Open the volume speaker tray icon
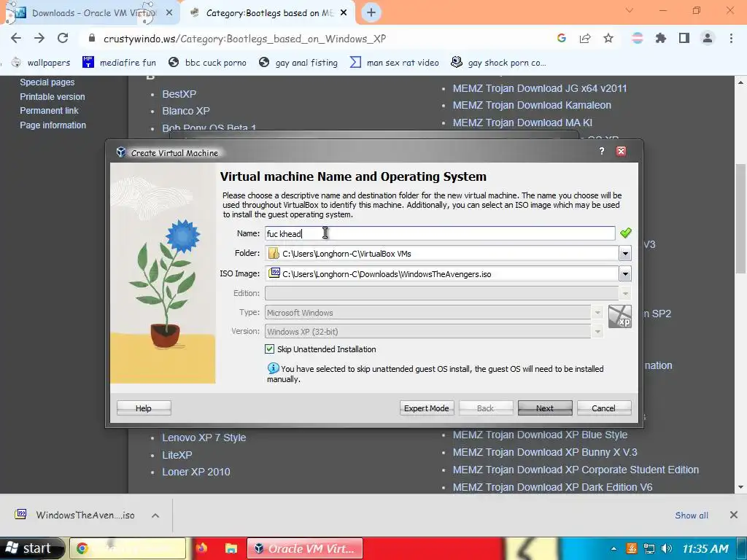This screenshot has width=747, height=560. click(667, 548)
